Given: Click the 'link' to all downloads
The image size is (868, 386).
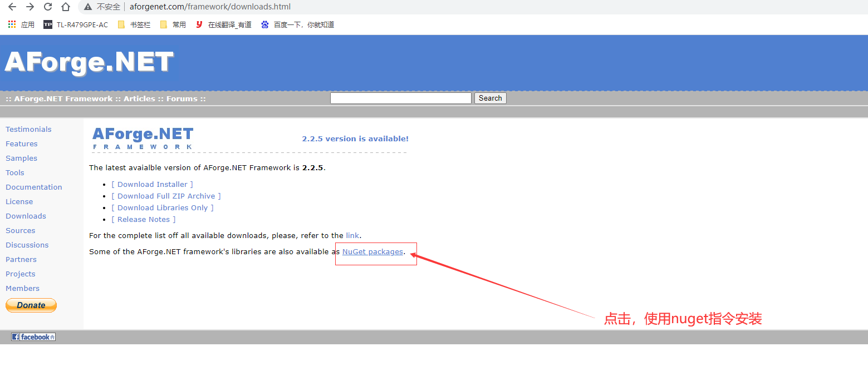Looking at the screenshot, I should (352, 235).
